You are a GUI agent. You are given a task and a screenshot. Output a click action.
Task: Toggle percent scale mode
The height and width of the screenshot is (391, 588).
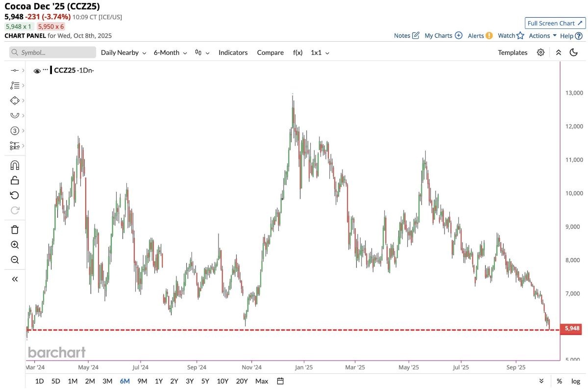559,381
